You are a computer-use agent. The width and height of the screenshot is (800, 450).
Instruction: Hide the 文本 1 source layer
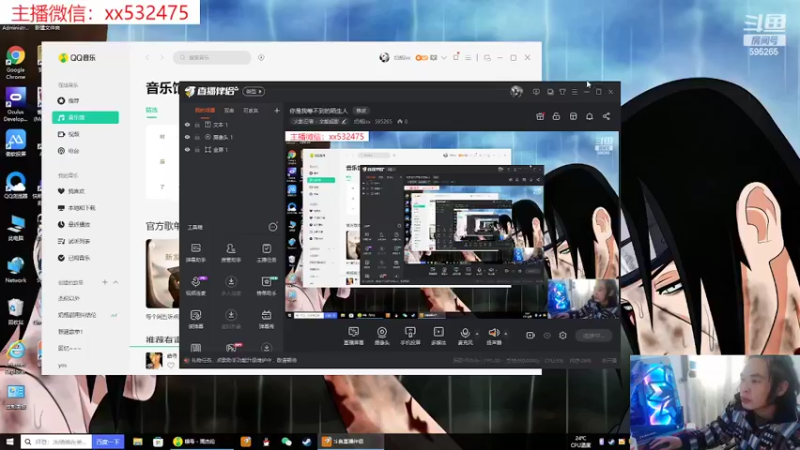coord(187,124)
